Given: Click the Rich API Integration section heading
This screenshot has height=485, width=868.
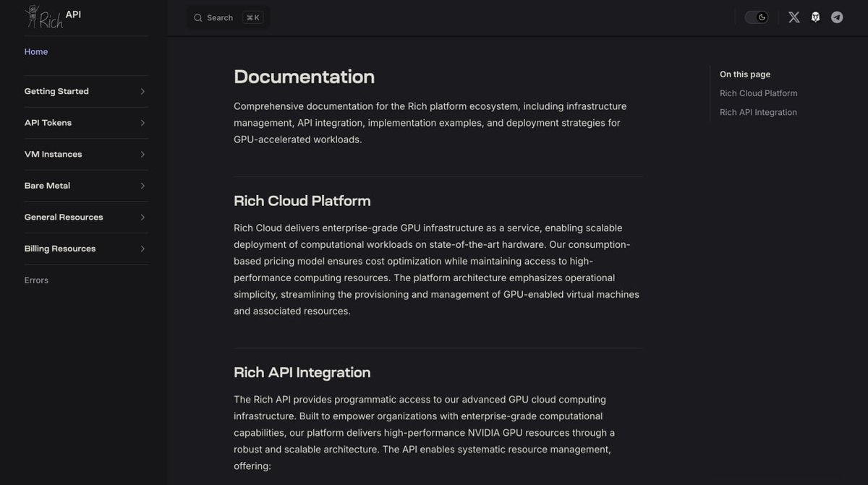Looking at the screenshot, I should tap(302, 372).
